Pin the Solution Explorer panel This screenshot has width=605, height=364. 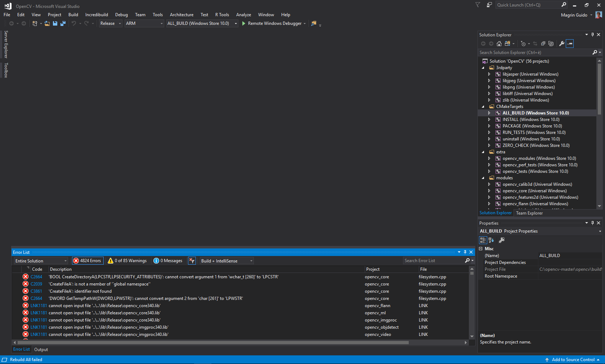(x=593, y=35)
